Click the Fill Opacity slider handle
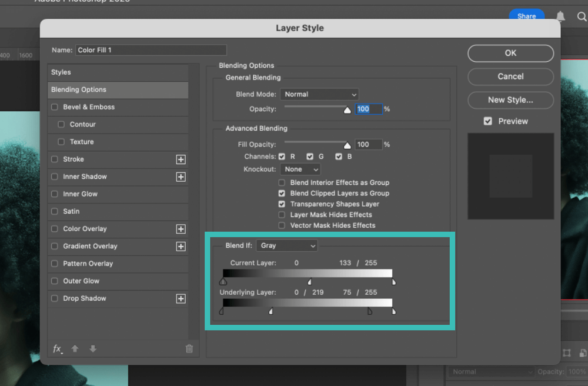The width and height of the screenshot is (588, 386). point(348,145)
